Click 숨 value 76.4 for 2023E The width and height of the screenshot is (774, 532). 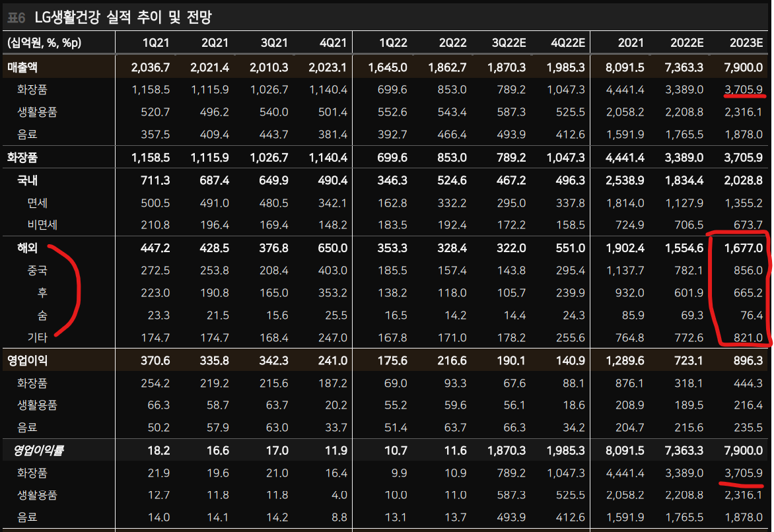(x=752, y=316)
